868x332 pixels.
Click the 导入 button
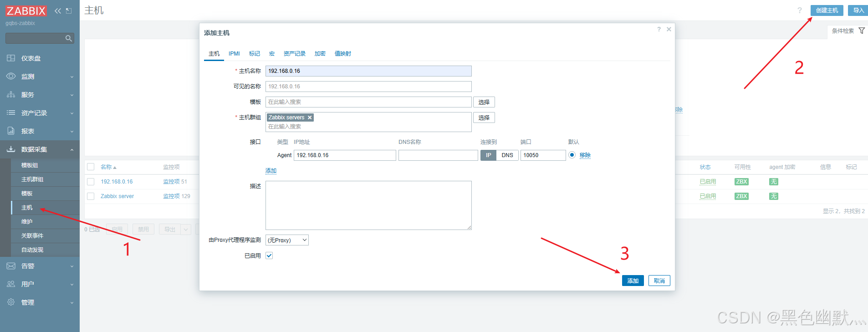[858, 10]
